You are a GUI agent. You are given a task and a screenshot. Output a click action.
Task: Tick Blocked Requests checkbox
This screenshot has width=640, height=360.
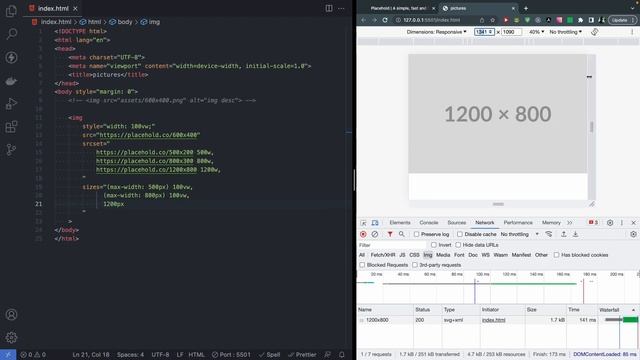[x=362, y=265]
